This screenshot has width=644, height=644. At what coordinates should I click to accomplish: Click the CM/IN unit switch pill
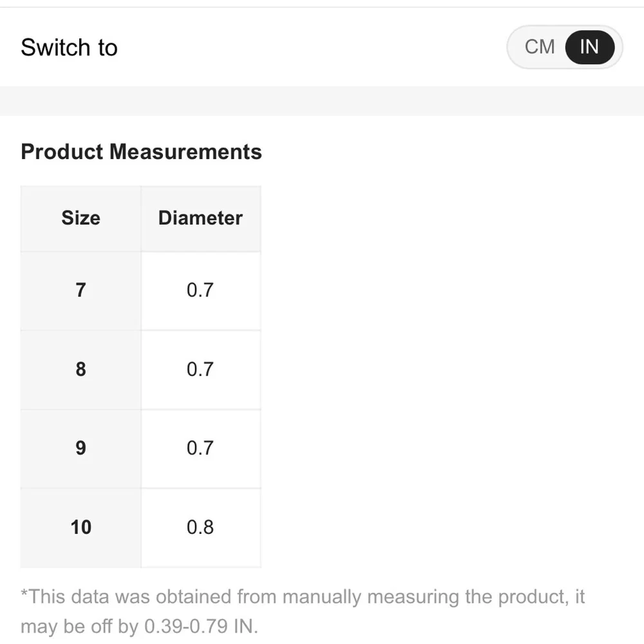click(564, 47)
